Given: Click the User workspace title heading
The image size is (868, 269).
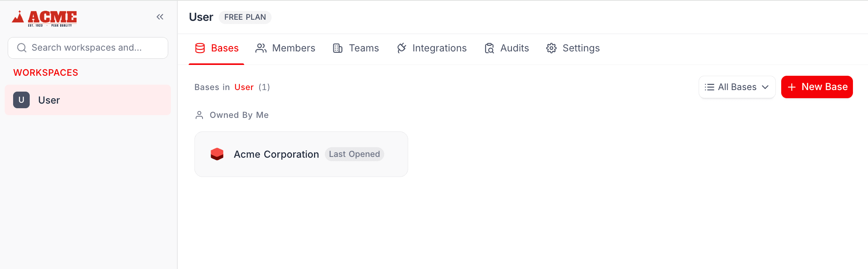Looking at the screenshot, I should [201, 17].
